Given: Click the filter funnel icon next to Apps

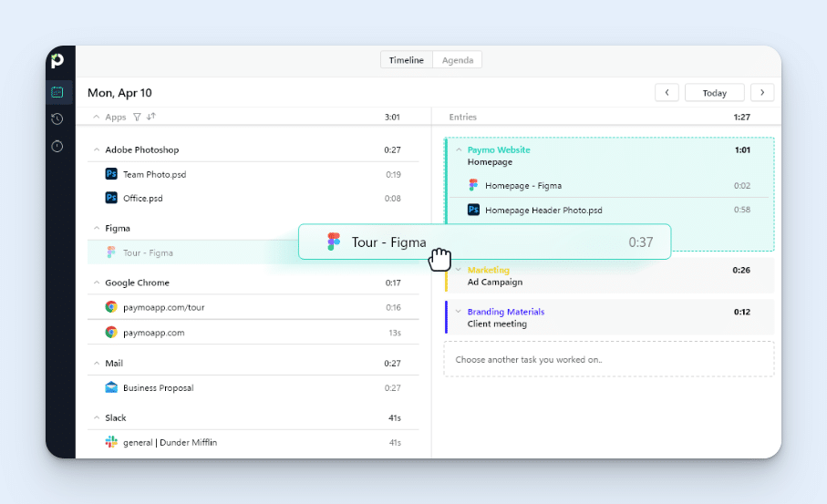Looking at the screenshot, I should click(x=137, y=117).
